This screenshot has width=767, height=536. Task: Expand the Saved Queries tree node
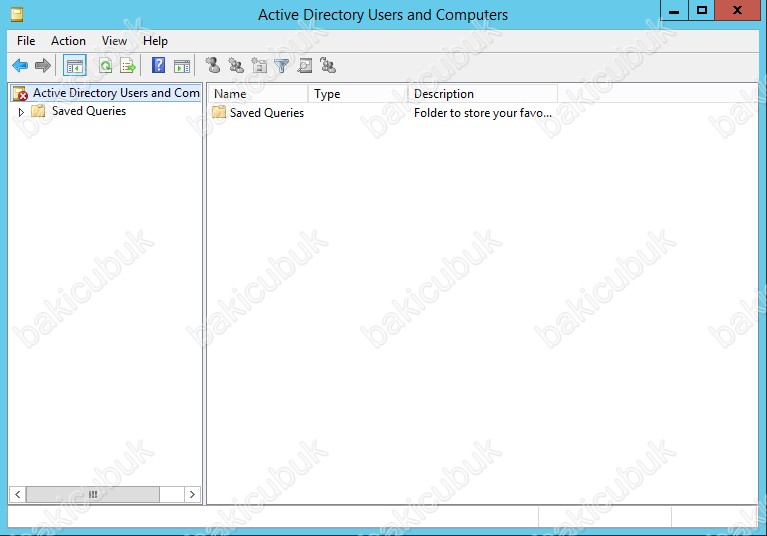coord(21,112)
